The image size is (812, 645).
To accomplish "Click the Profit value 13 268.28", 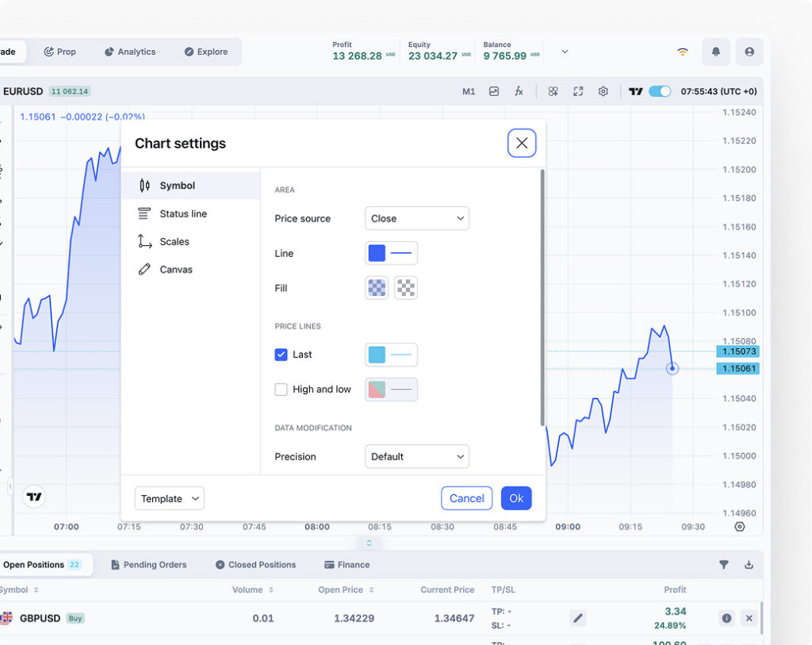I will [x=357, y=56].
